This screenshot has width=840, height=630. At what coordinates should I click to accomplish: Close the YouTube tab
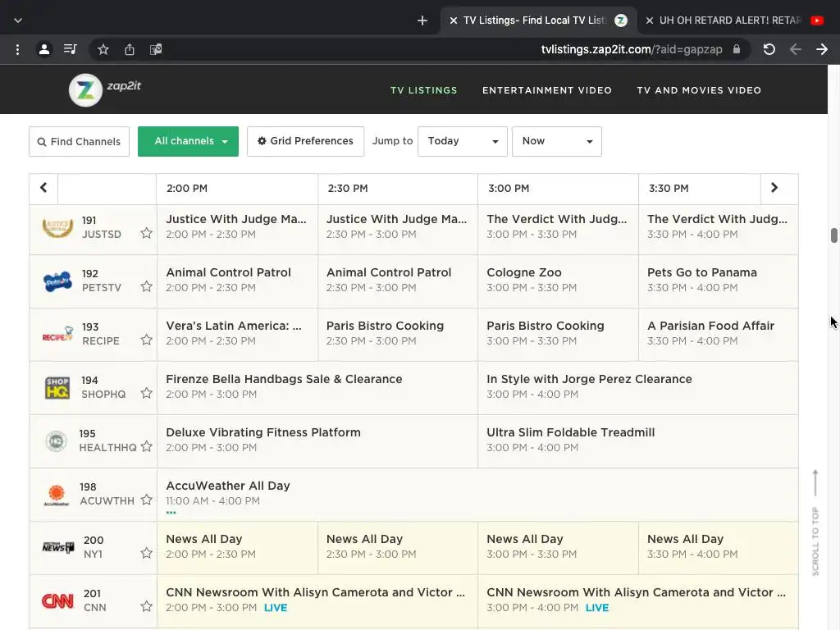[x=650, y=21]
